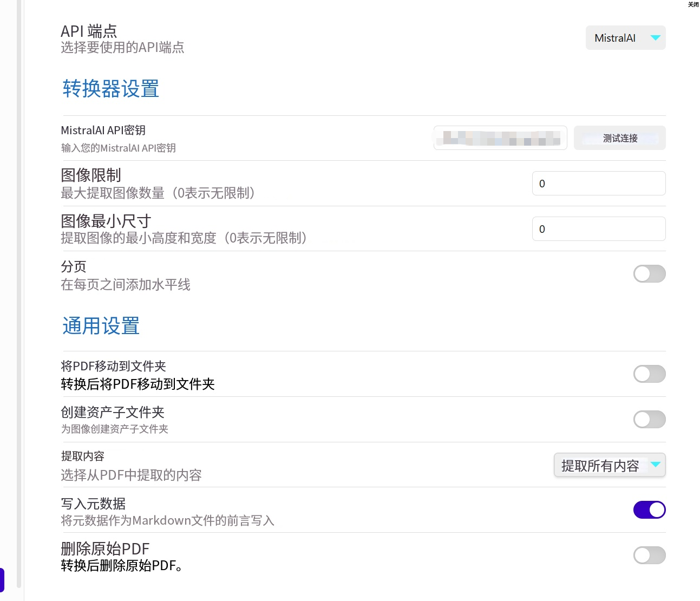This screenshot has width=700, height=601.
Task: Click the 选择从PDF中提取的内容 description
Action: [131, 475]
